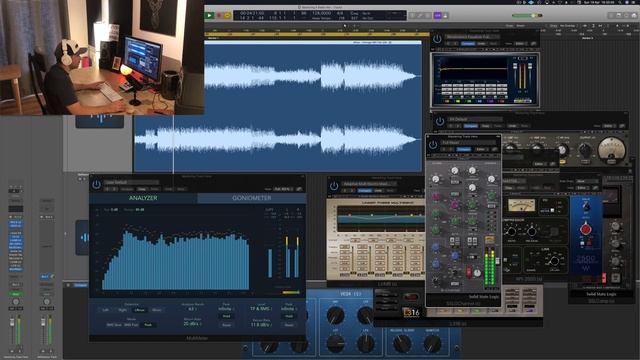
Task: Click the large VU meter on compressor plugin
Action: click(611, 150)
